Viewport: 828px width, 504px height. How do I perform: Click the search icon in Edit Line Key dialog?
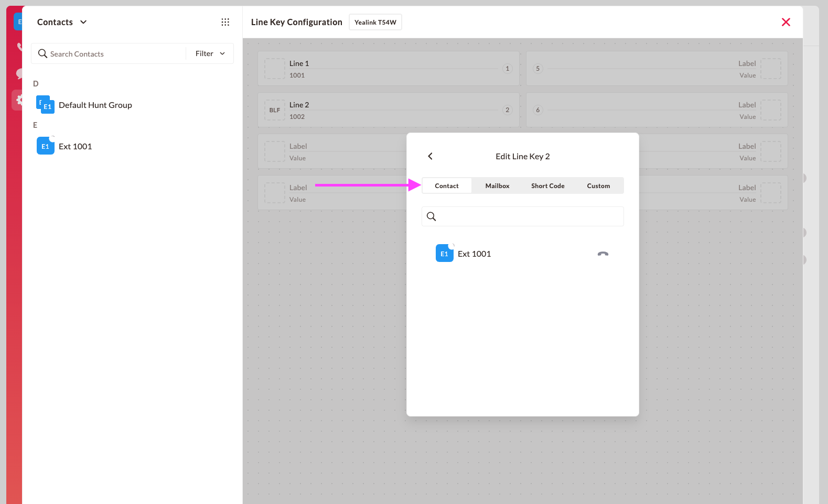(x=431, y=216)
